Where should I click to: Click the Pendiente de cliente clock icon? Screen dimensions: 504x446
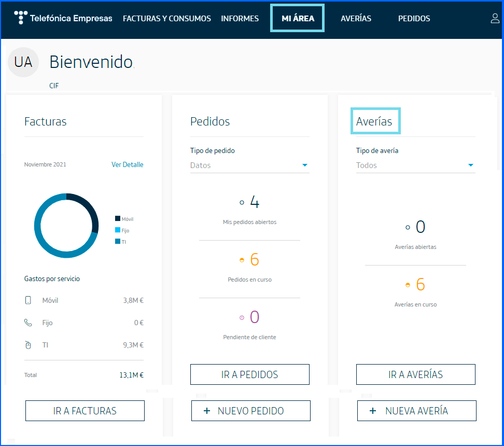point(242,317)
